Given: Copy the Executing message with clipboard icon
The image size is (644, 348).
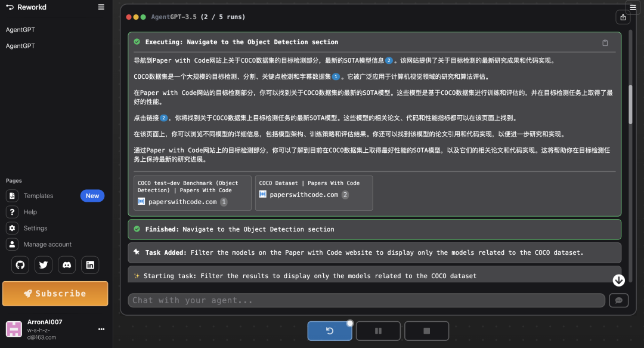Looking at the screenshot, I should pyautogui.click(x=605, y=43).
